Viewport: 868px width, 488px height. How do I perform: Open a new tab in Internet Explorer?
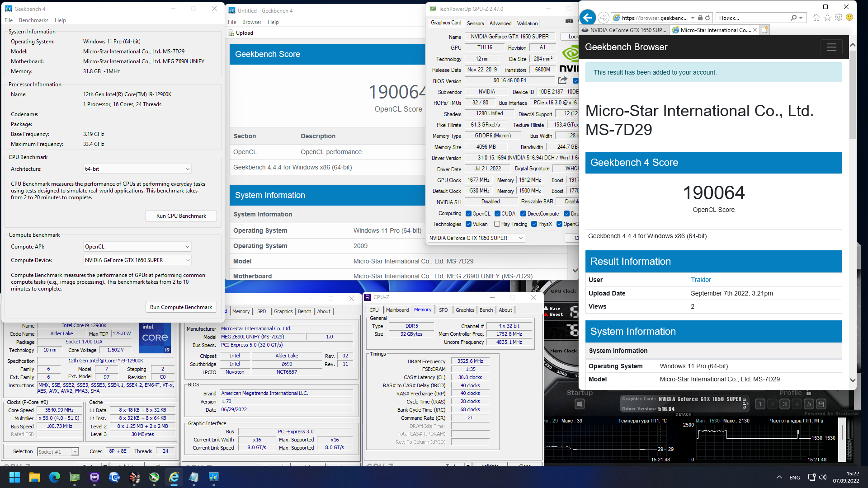(x=764, y=30)
